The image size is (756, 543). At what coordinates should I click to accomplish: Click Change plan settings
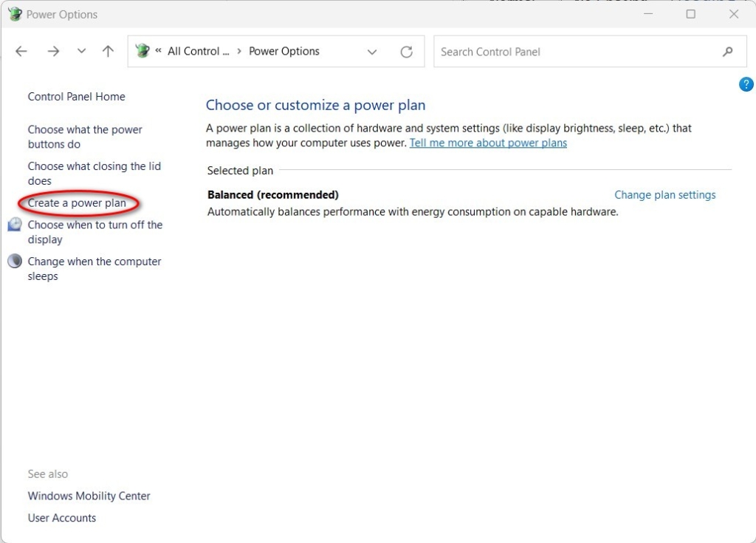pos(664,194)
